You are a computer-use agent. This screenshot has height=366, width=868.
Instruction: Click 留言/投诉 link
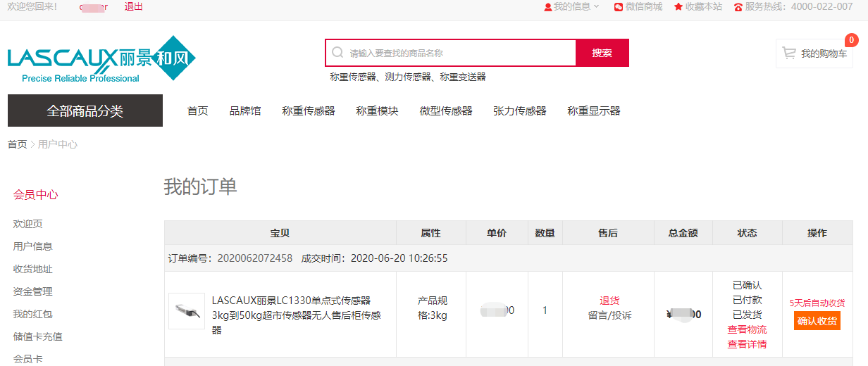(x=609, y=315)
